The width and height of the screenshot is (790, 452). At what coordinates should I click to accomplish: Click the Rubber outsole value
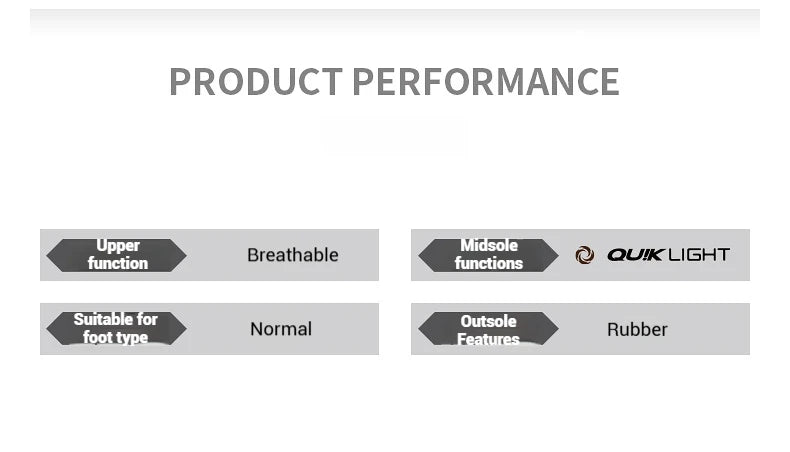coord(637,330)
